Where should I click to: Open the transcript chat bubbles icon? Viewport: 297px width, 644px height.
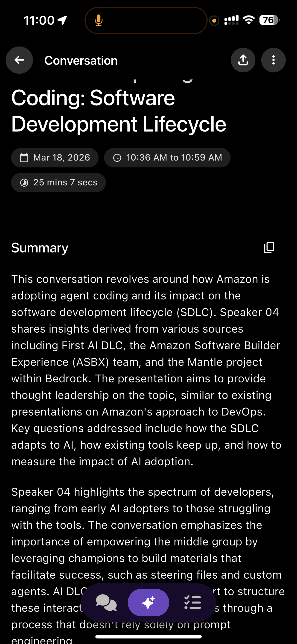click(x=107, y=603)
